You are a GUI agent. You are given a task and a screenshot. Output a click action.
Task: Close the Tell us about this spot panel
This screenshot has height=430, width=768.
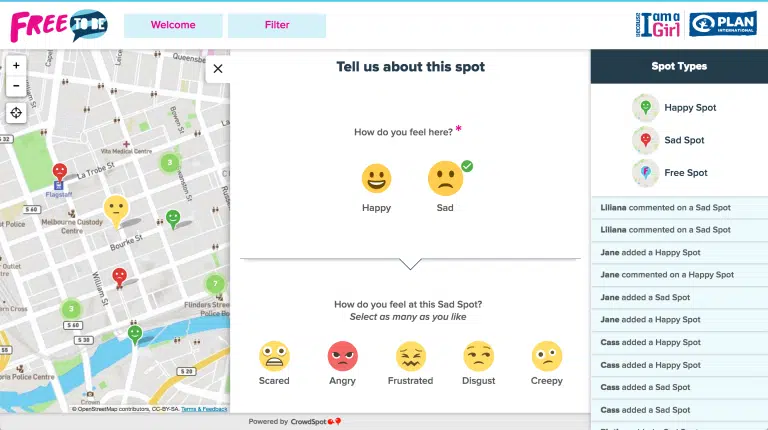218,69
